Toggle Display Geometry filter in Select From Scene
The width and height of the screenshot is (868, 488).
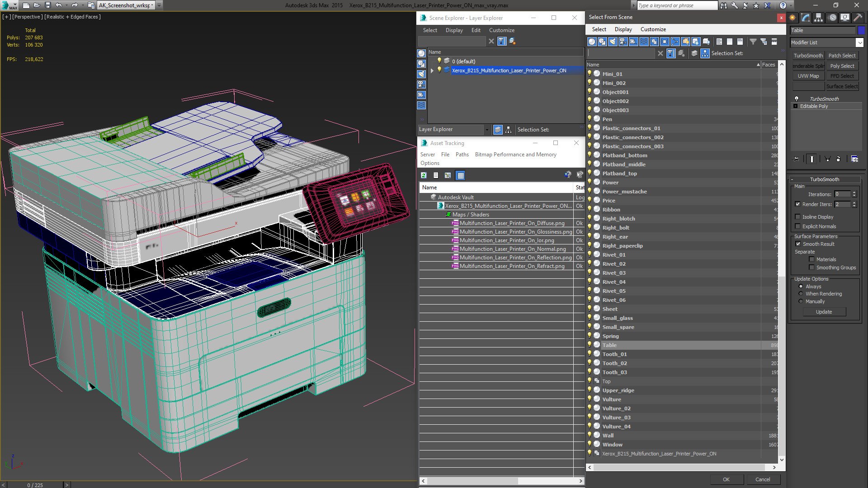[592, 42]
